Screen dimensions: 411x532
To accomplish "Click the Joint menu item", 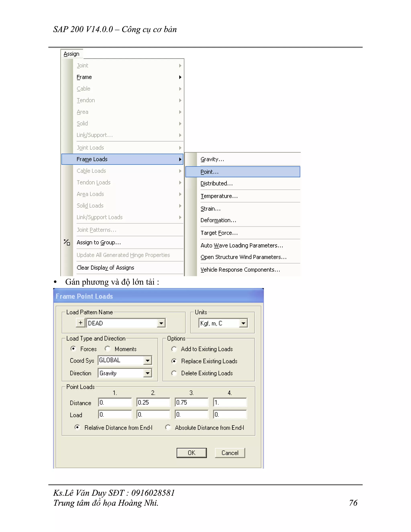I will [122, 65].
